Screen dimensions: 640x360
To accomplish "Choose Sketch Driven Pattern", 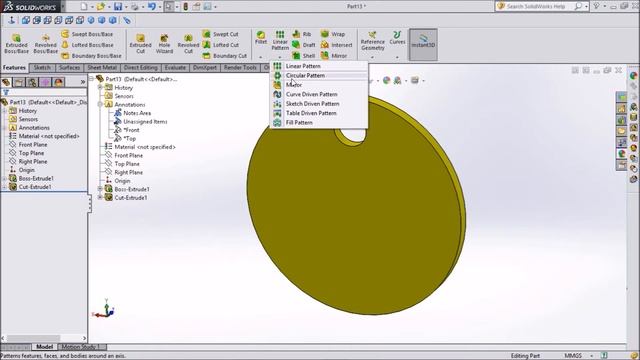I will pos(319,104).
